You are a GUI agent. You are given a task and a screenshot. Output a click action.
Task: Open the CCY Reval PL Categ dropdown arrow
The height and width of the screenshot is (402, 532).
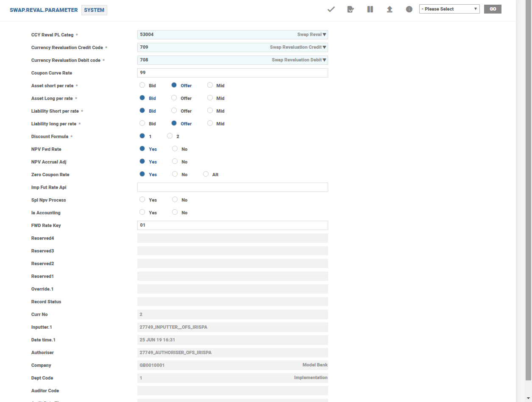[324, 35]
